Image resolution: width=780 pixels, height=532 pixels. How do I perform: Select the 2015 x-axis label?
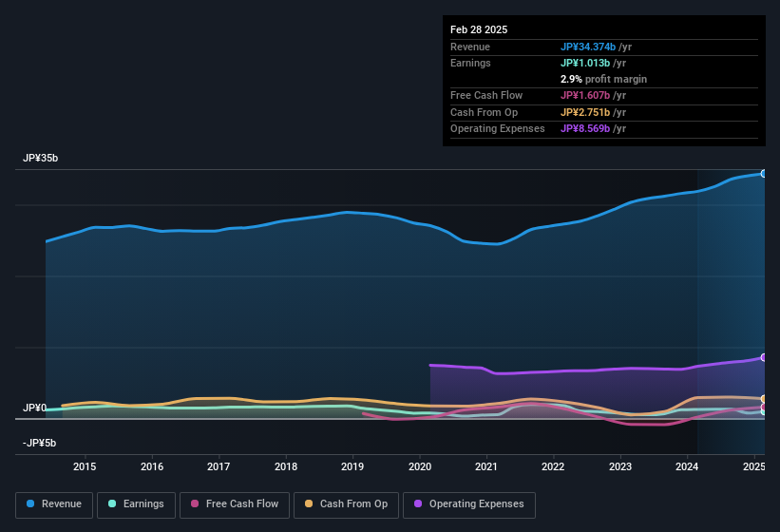(85, 466)
